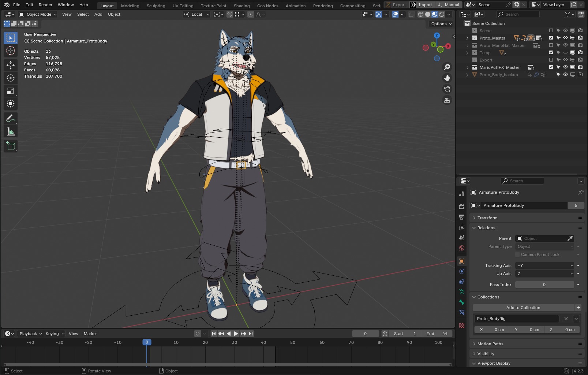Click the Add to Collection button
This screenshot has height=375, width=588.
click(x=523, y=308)
